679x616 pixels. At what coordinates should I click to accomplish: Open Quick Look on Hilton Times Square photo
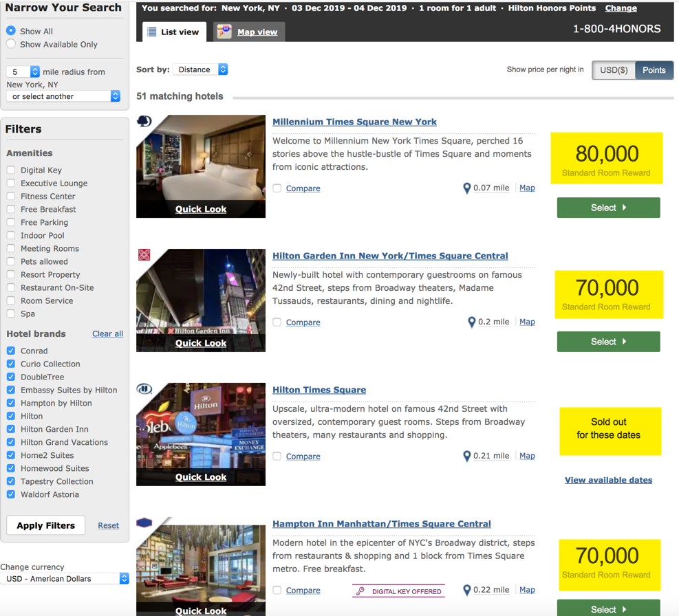(201, 477)
